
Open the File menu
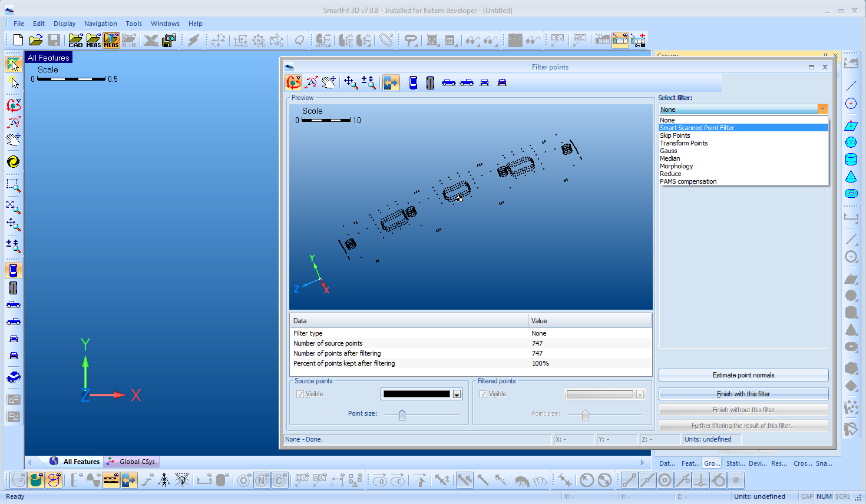point(19,24)
